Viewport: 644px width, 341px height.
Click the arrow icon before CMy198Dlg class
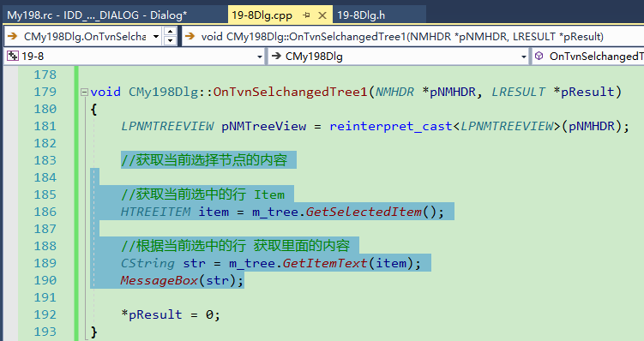click(276, 57)
